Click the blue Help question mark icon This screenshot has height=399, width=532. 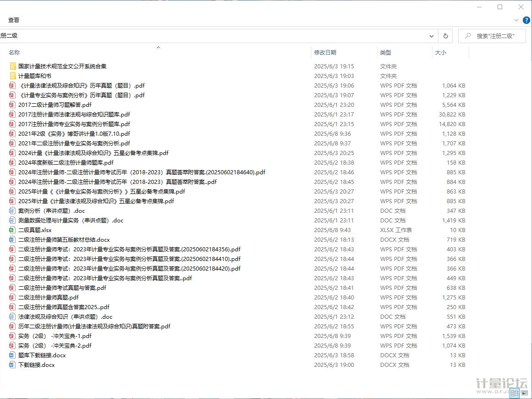[x=526, y=20]
